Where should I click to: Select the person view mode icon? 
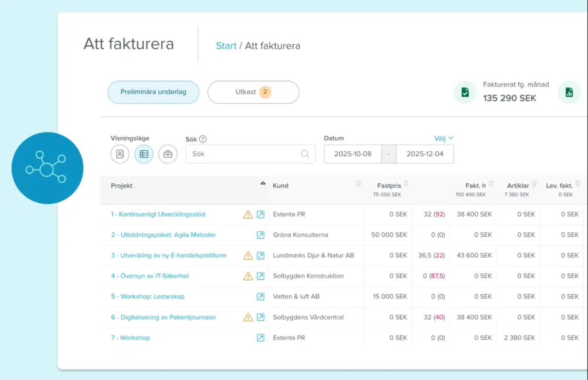pyautogui.click(x=120, y=154)
